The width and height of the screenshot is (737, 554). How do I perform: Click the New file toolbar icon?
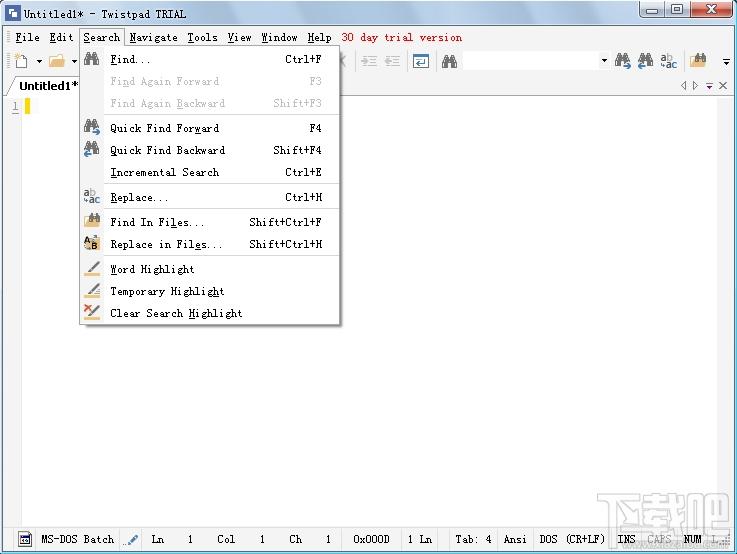22,61
